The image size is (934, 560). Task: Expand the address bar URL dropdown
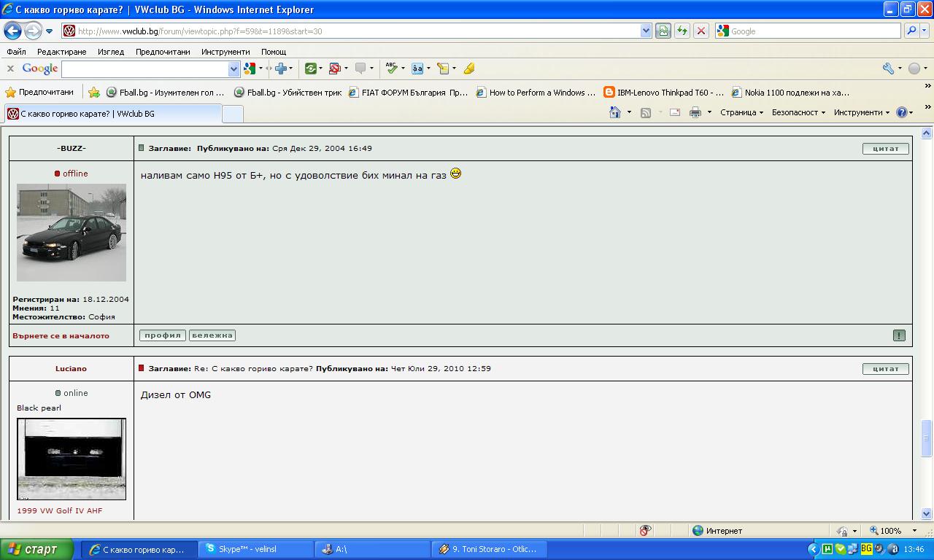[646, 31]
